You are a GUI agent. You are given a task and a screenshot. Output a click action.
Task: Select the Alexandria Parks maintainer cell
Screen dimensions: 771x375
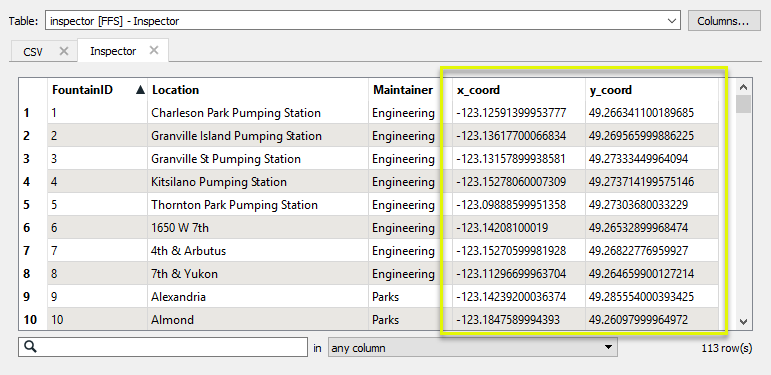[x=403, y=297]
